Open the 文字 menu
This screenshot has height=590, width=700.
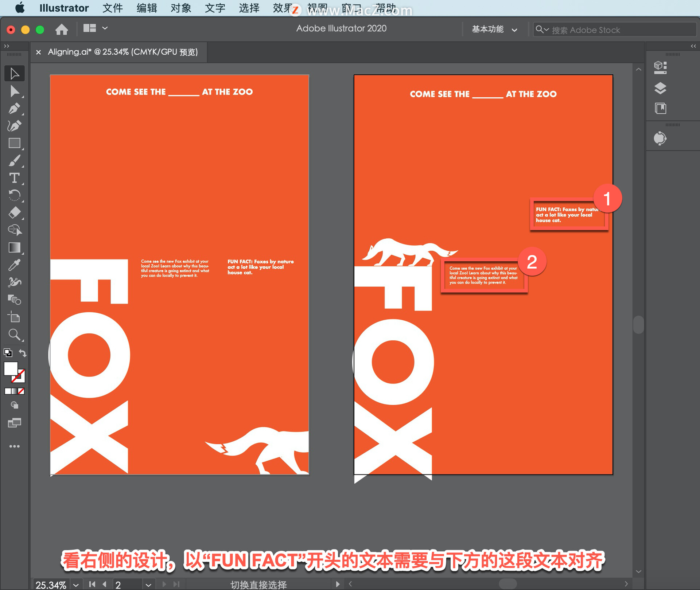point(215,8)
